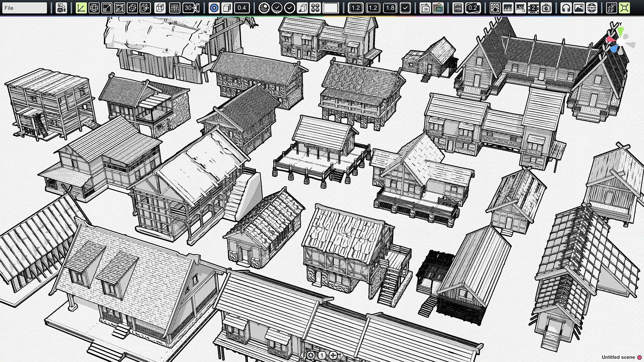644x362 pixels.
Task: Toggle the second round checkmark button
Action: (x=289, y=8)
